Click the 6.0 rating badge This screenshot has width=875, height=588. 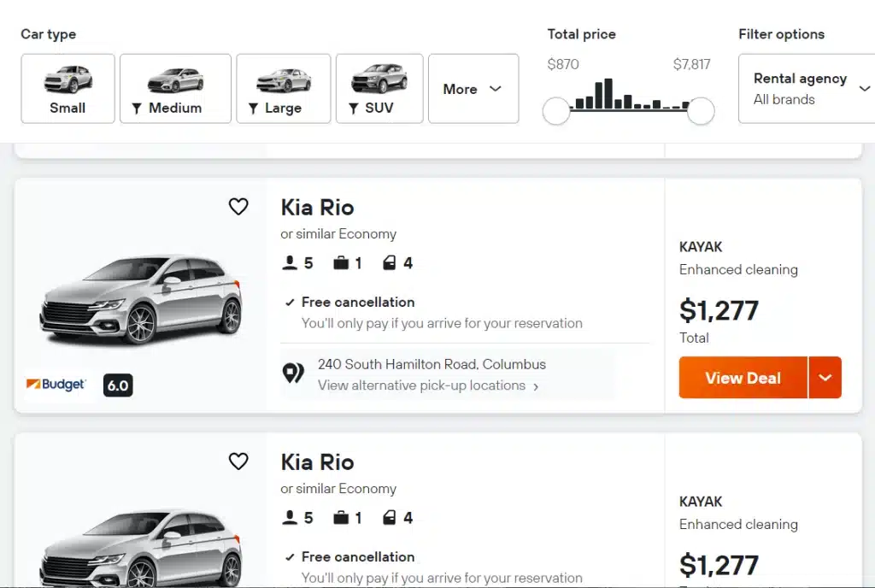coord(118,385)
